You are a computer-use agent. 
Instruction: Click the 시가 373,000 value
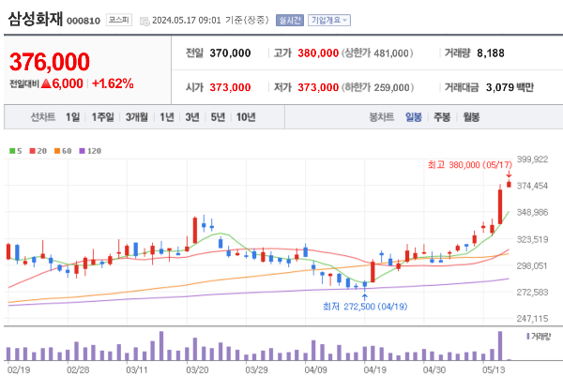coord(230,87)
